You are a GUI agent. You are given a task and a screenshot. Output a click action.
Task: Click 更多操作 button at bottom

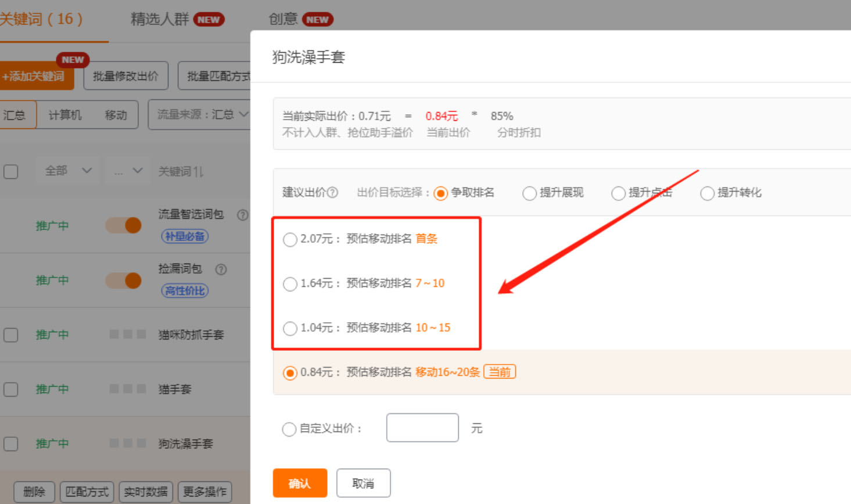(x=204, y=492)
